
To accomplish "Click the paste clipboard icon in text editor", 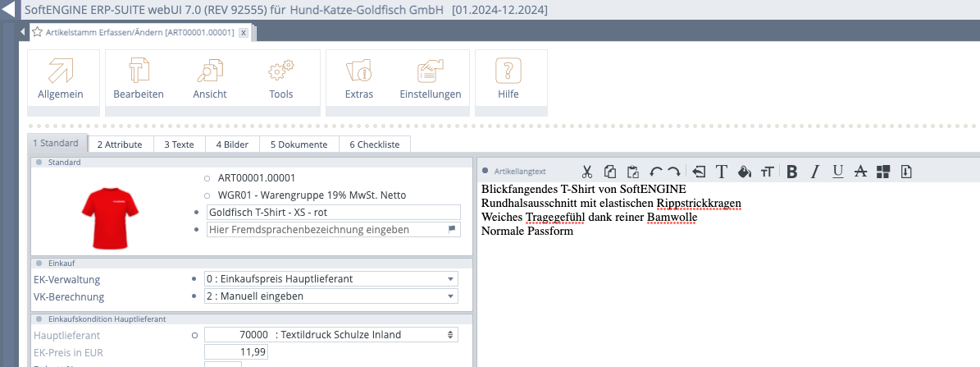I will click(632, 172).
